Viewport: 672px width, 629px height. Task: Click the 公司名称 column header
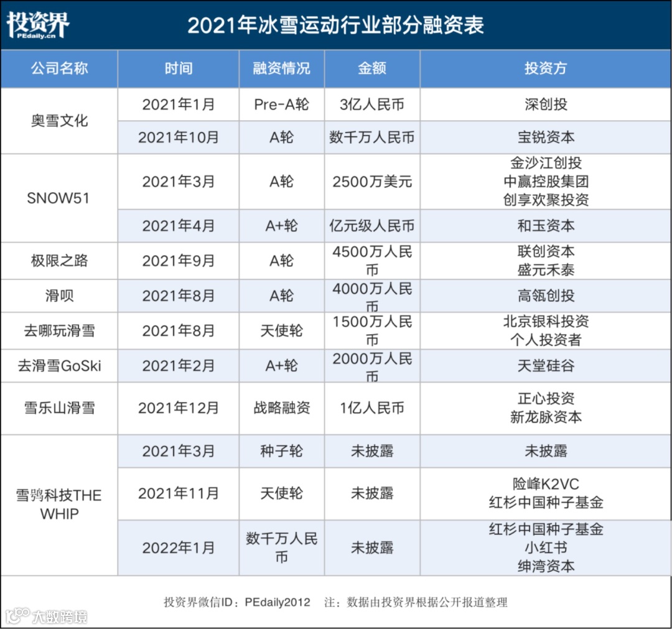59,68
